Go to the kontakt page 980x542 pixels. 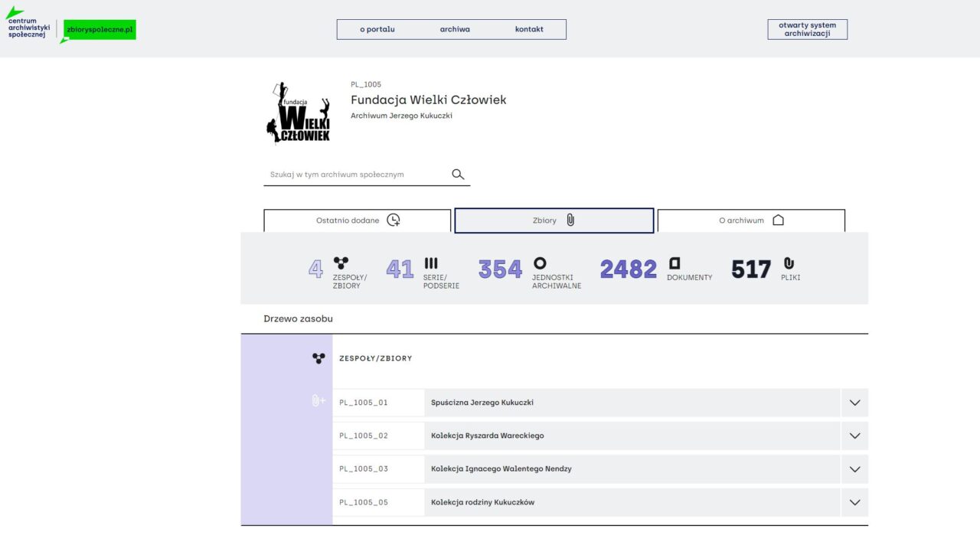click(529, 30)
